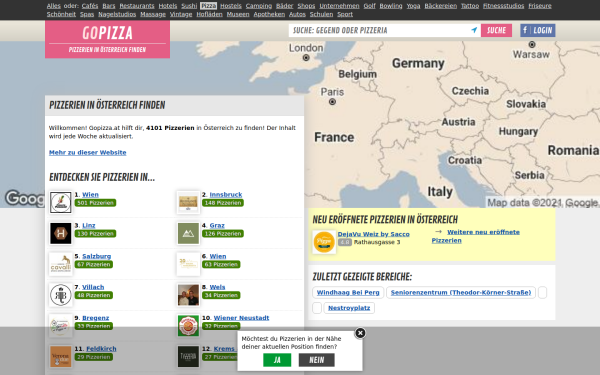Image resolution: width=600 pixels, height=375 pixels.
Task: Focus the Gegend oder Pizzeria search field
Action: [380, 30]
